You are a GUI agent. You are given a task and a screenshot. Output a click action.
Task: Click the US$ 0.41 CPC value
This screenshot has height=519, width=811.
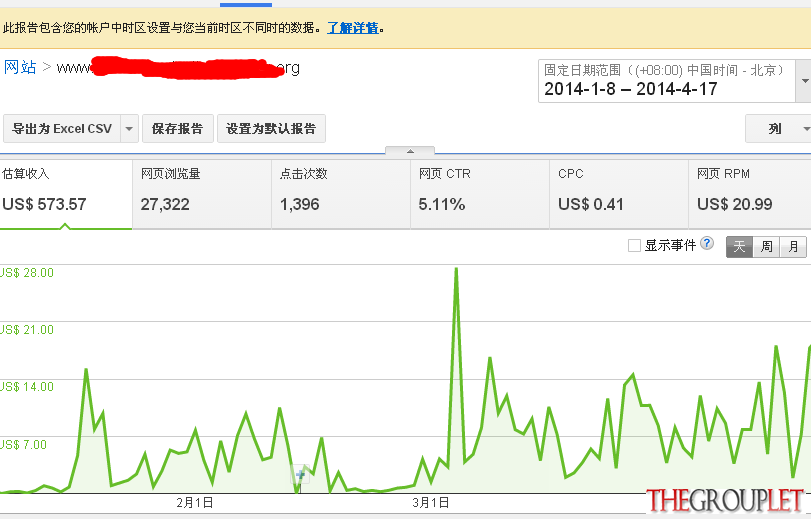pos(591,204)
